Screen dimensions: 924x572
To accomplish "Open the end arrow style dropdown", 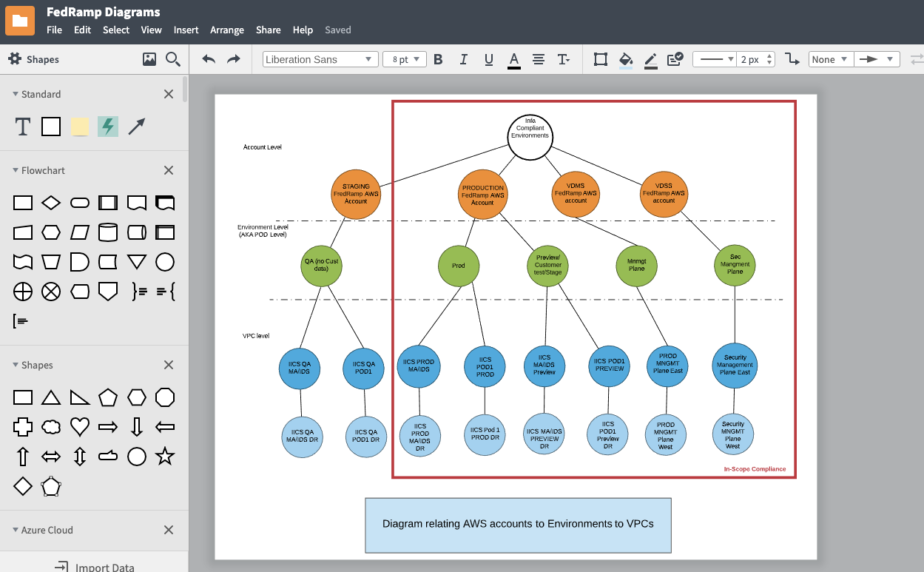I will tap(877, 59).
